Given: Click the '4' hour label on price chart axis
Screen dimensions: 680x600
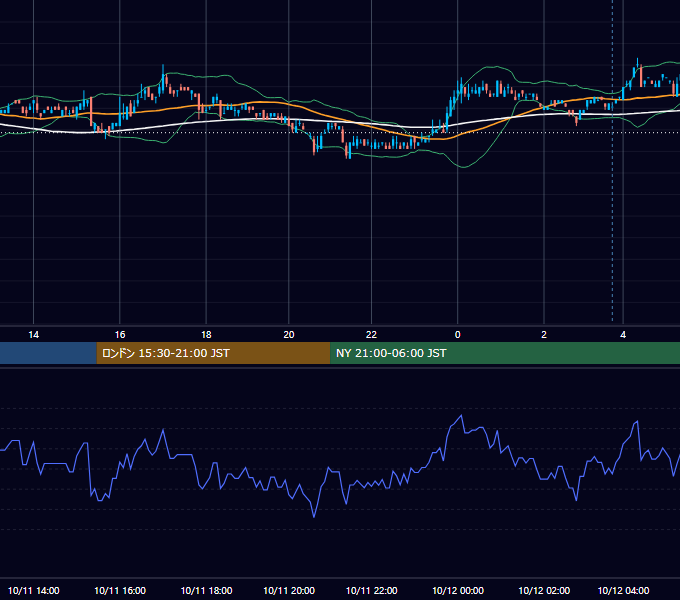Looking at the screenshot, I should click(x=623, y=335).
